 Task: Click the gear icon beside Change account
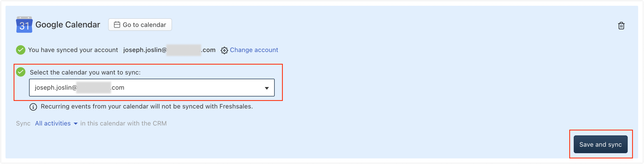(225, 50)
